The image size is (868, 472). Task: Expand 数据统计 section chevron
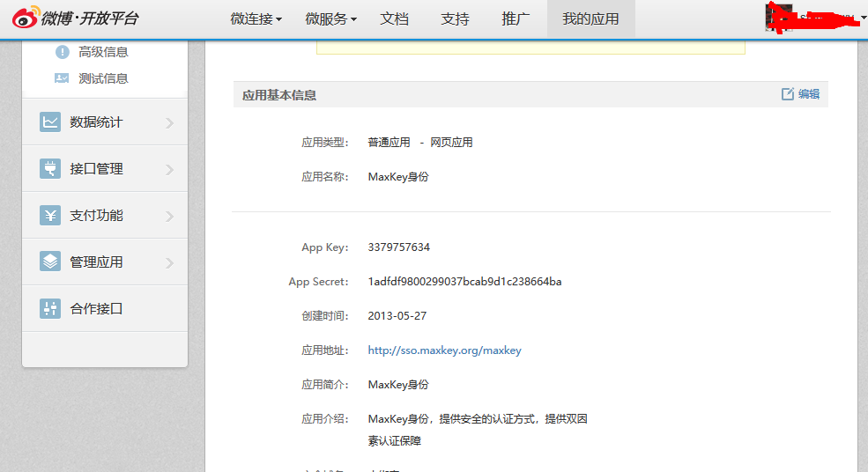coord(169,123)
